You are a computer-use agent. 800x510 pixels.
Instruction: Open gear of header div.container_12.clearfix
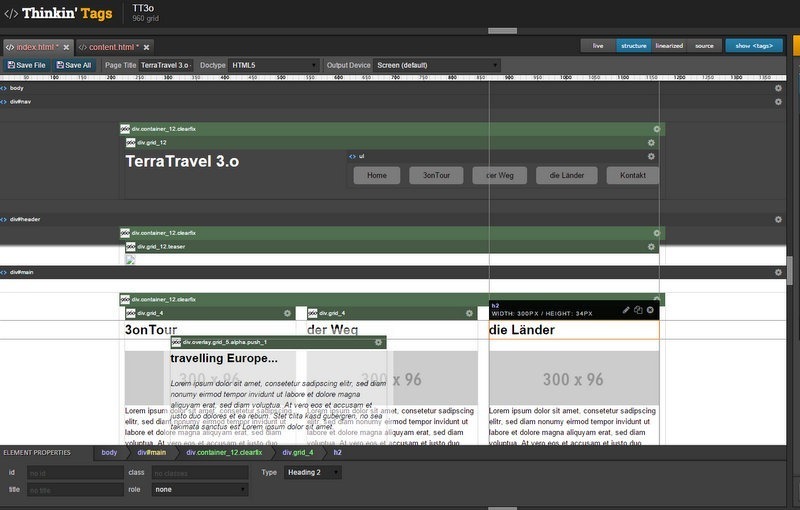pyautogui.click(x=657, y=233)
